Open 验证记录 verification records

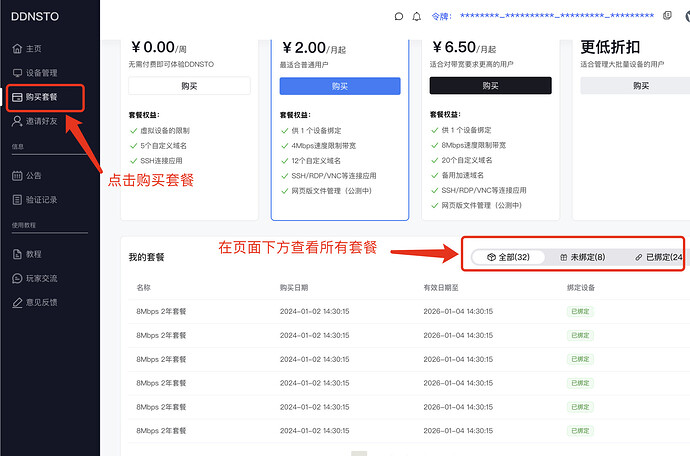[41, 199]
